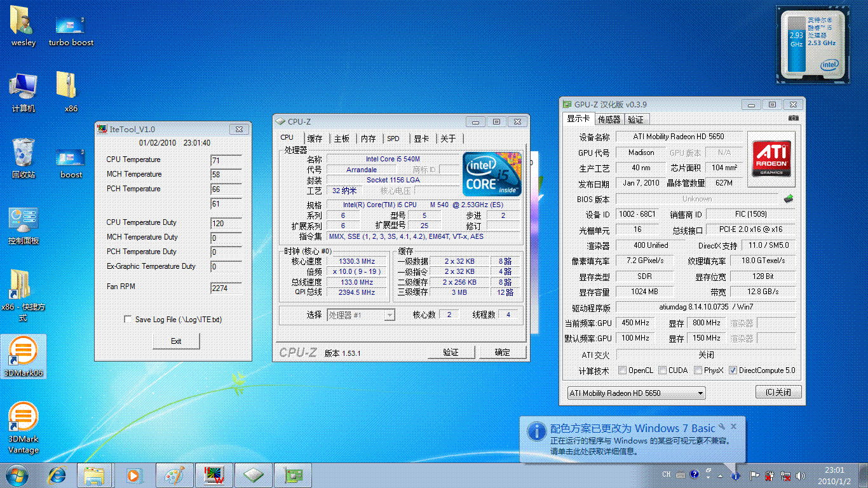The height and width of the screenshot is (488, 868).
Task: Switch to the 关于 tab in CPU-Z
Action: click(x=448, y=138)
